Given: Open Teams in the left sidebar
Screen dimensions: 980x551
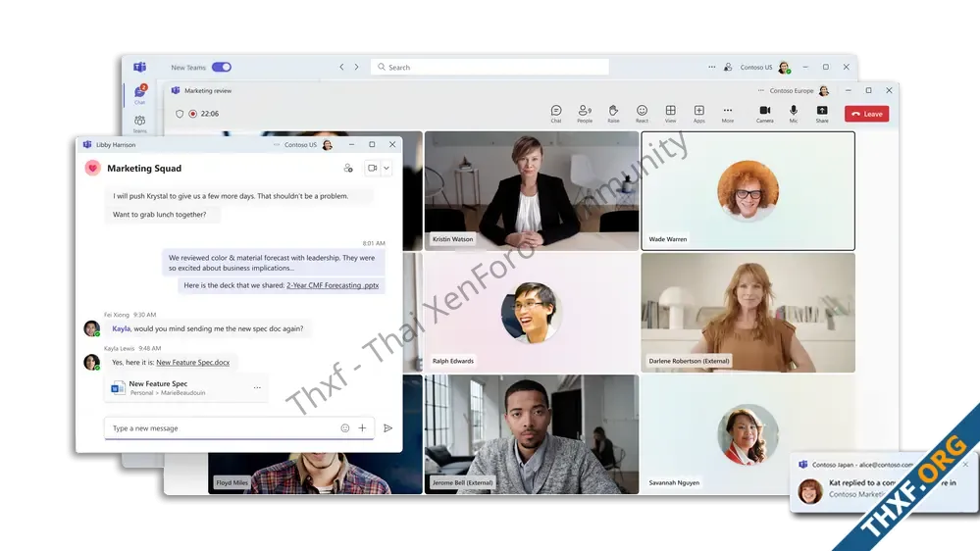Looking at the screenshot, I should click(x=139, y=124).
